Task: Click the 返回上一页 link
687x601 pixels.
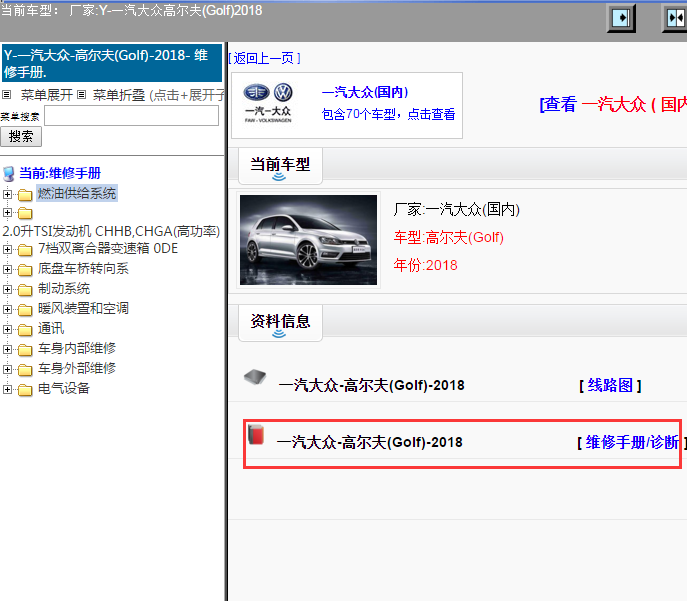Action: click(264, 58)
